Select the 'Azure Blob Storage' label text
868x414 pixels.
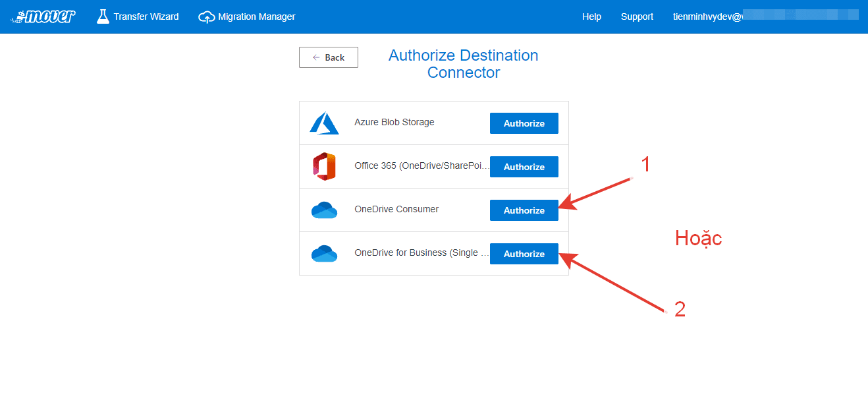pyautogui.click(x=394, y=122)
